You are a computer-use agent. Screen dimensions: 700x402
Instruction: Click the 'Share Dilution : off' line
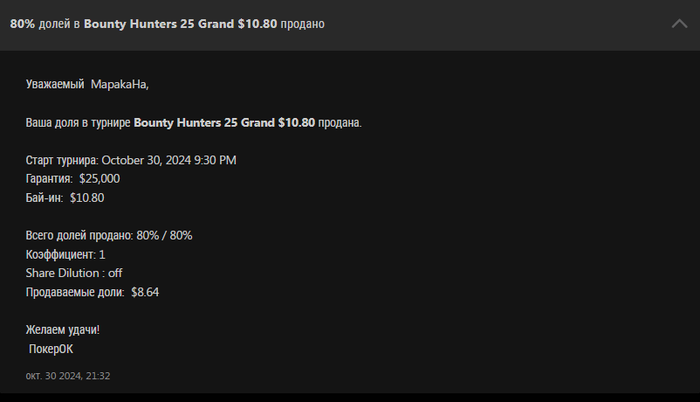74,273
